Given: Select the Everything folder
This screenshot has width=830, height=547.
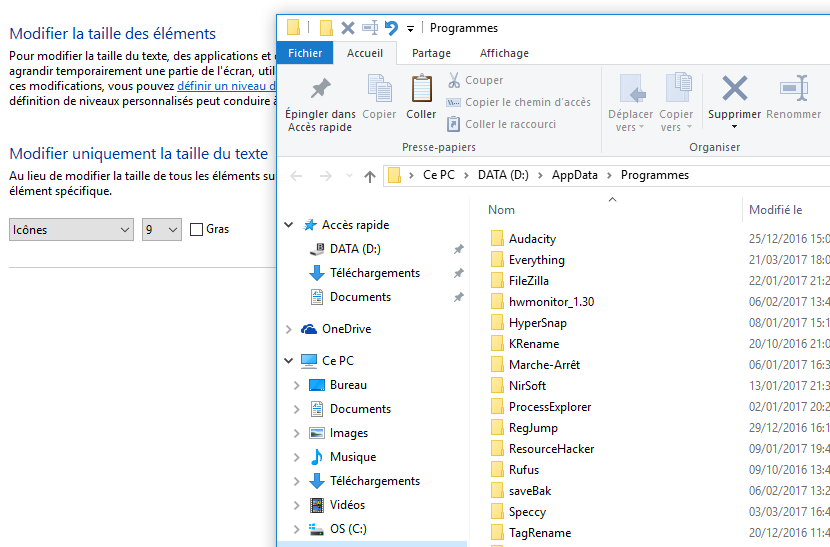Looking at the screenshot, I should (537, 260).
